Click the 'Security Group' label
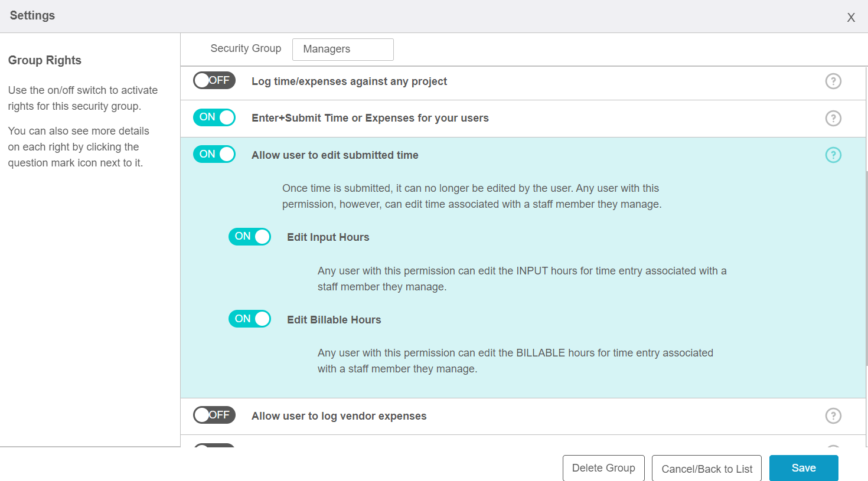Viewport: 868px width, 481px height. pyautogui.click(x=246, y=48)
